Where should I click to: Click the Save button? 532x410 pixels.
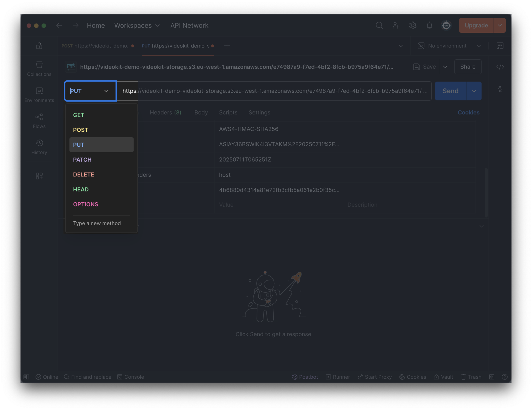[424, 67]
